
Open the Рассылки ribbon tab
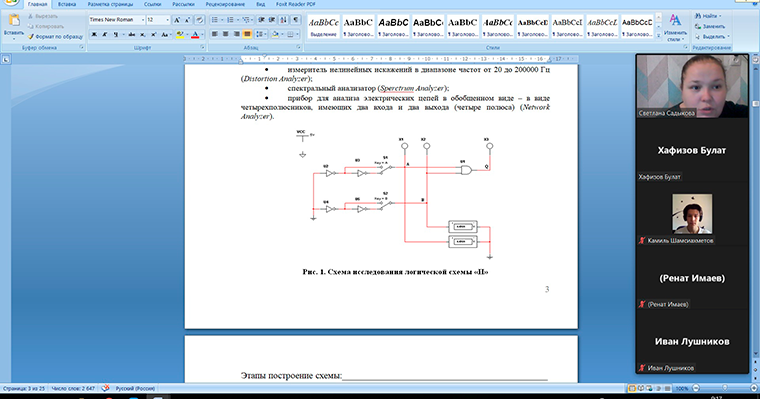(x=183, y=4)
